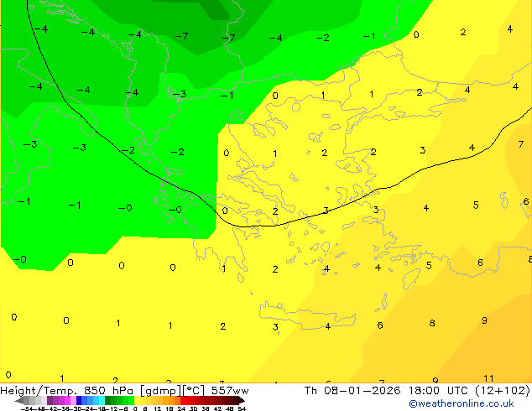Click the '11' temperature value on the map

tap(488, 378)
